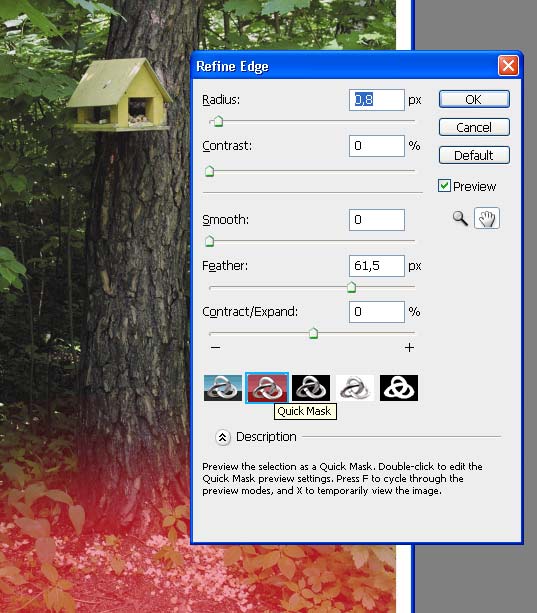Focus the Contrast percent field
Image resolution: width=537 pixels, height=613 pixels.
coord(377,146)
